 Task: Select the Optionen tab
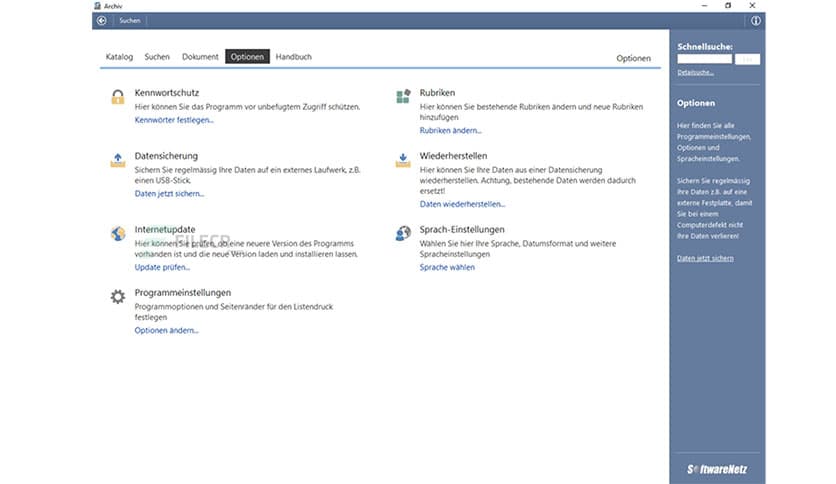point(247,57)
